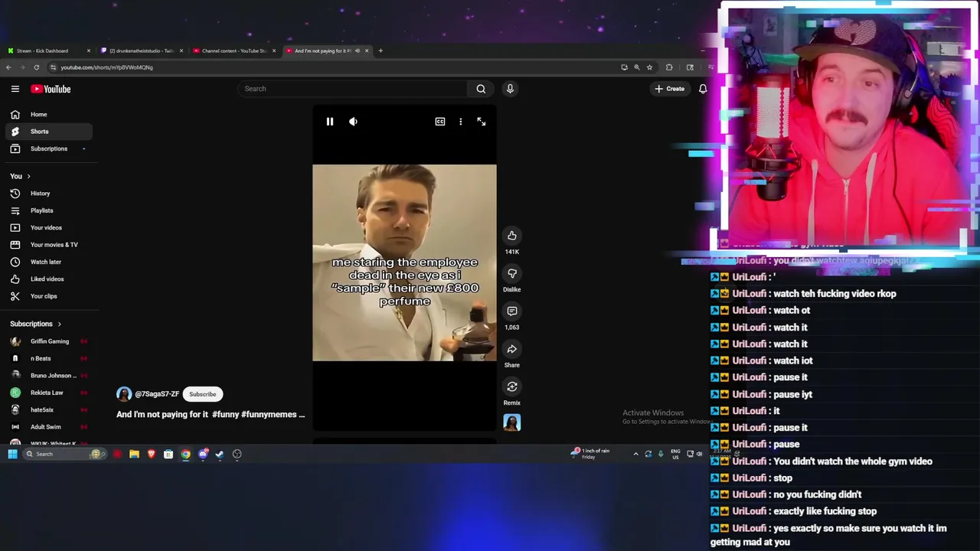
Task: Open History in the sidebar
Action: tap(49, 194)
